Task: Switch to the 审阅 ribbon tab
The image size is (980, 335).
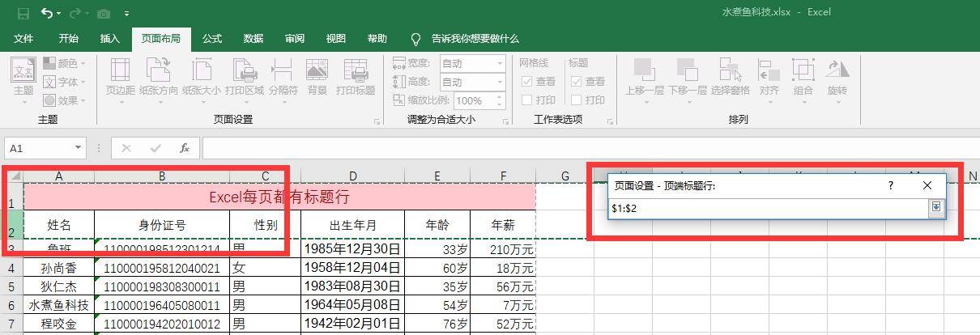Action: 295,39
